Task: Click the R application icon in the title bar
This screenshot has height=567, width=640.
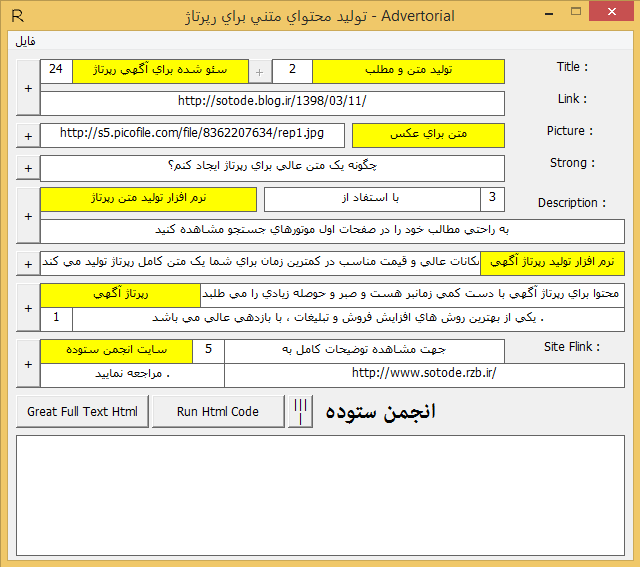Action: tap(15, 15)
